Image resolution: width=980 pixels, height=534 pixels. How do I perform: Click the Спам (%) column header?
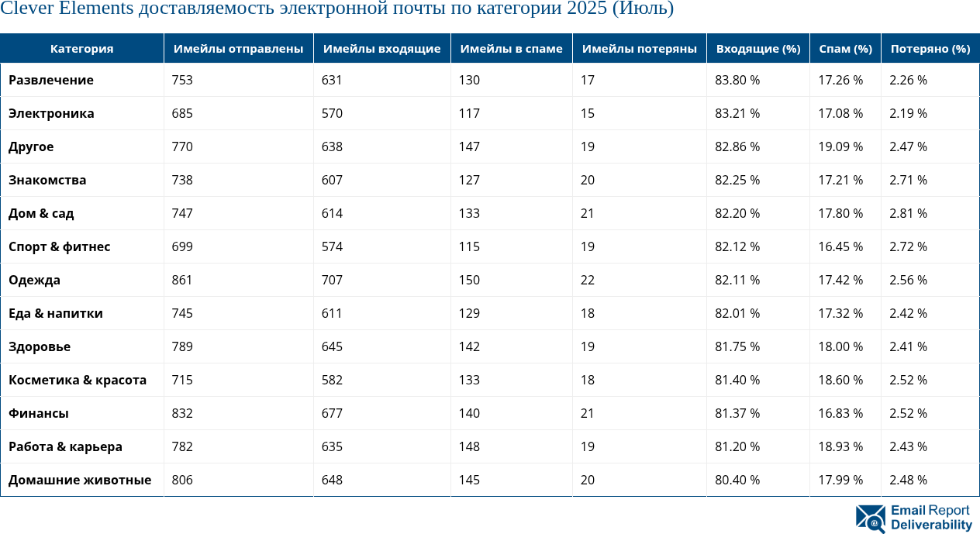click(845, 48)
